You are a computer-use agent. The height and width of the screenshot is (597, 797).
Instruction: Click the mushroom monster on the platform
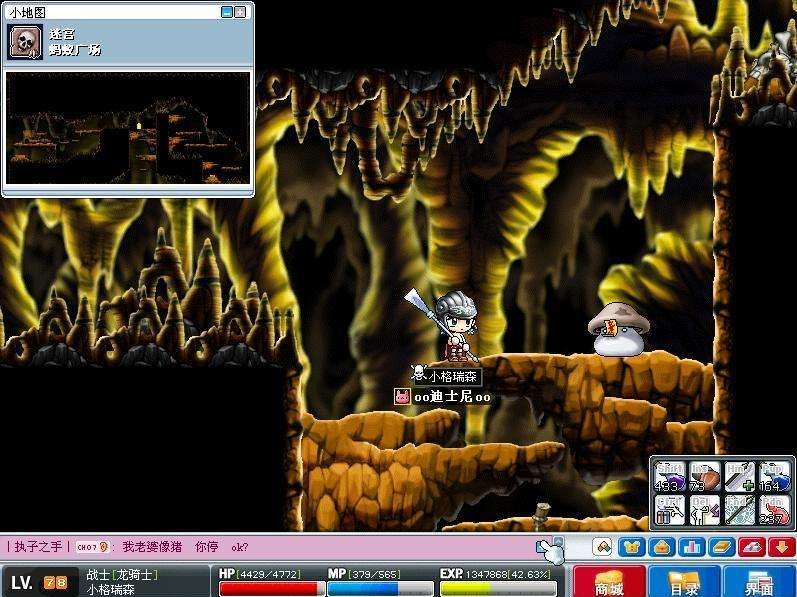619,329
